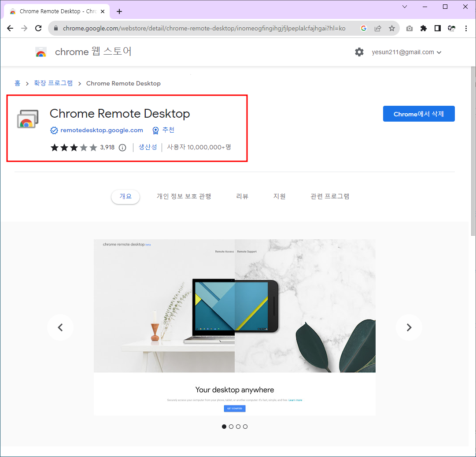
Task: Click the browser forward arrow
Action: [24, 28]
